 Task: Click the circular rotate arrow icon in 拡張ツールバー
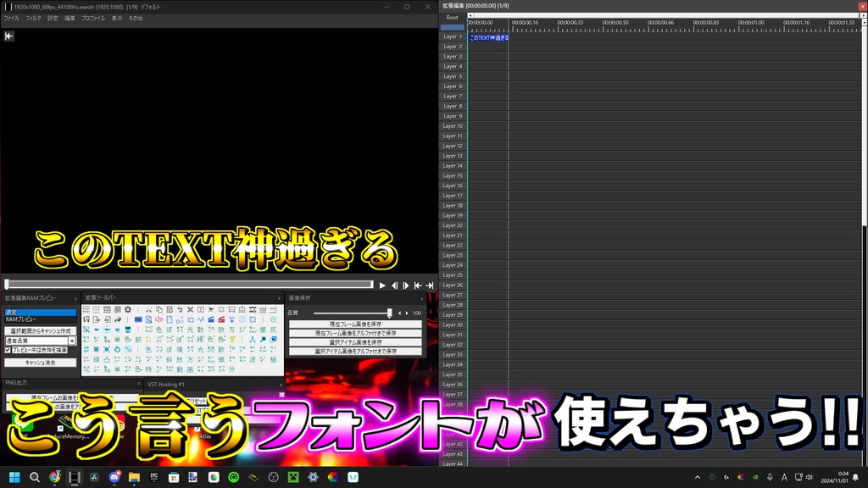pos(117,350)
